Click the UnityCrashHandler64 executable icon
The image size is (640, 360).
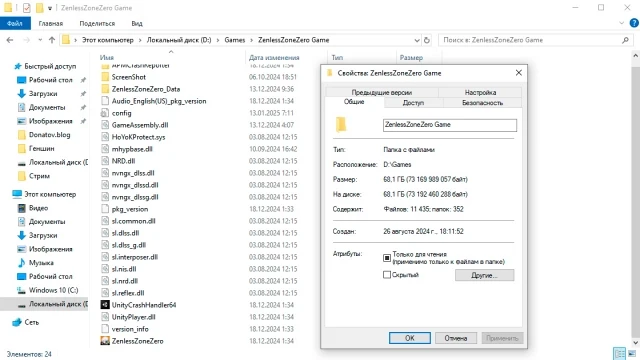[x=105, y=305]
